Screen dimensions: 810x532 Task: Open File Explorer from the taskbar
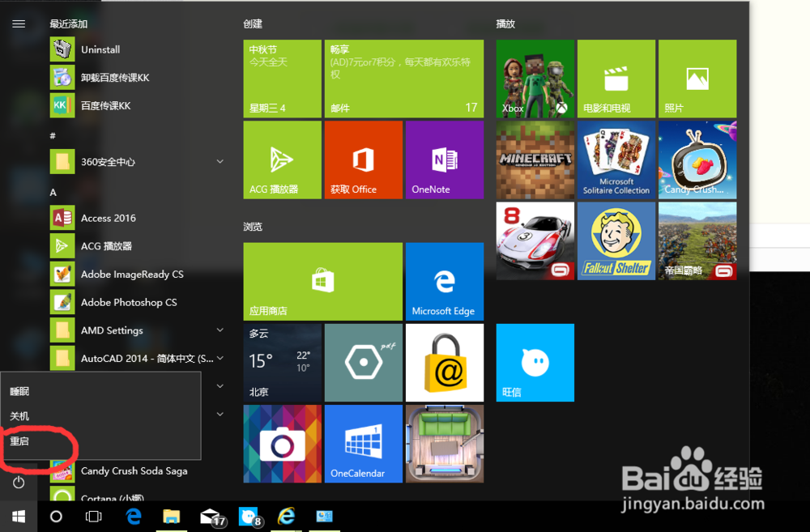pos(172,517)
